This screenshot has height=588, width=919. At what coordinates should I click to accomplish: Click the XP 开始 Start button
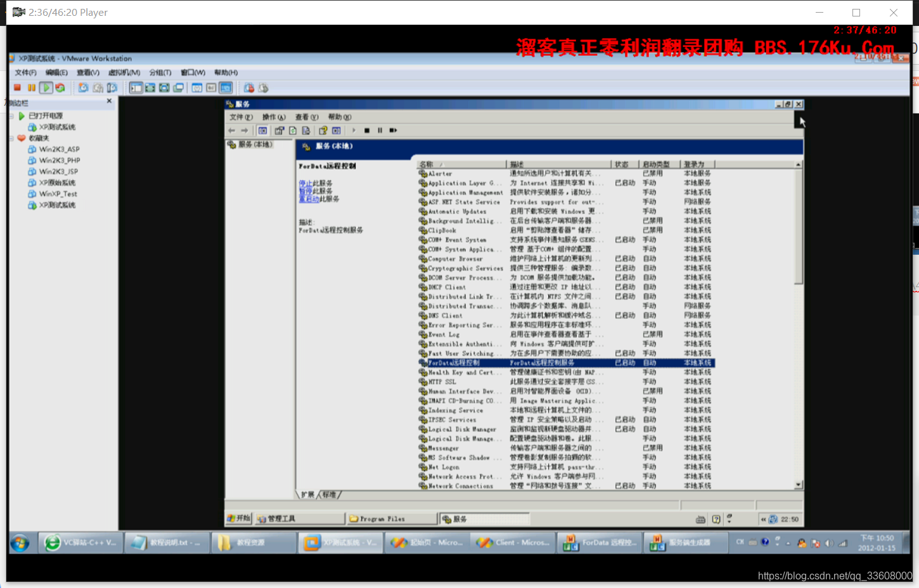239,518
